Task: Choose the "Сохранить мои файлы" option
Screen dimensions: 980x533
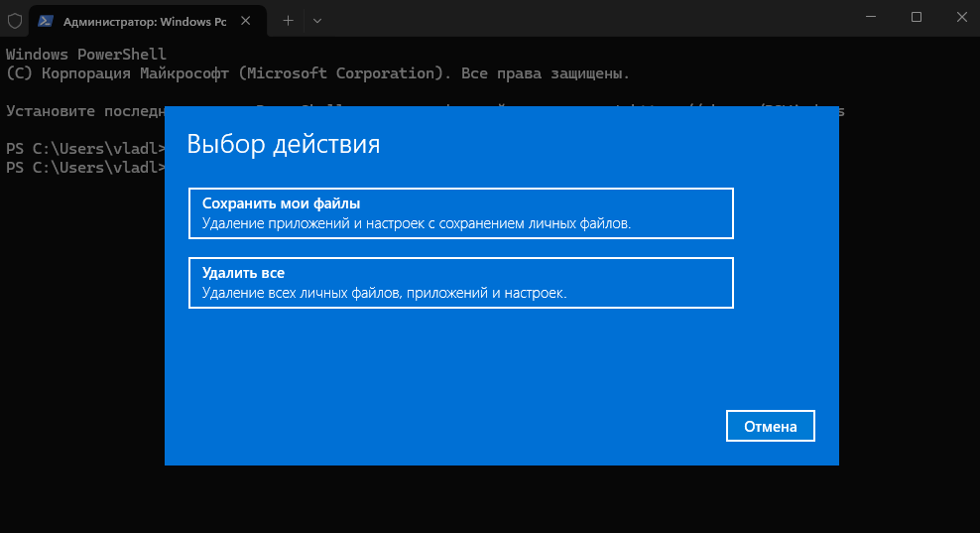Action: (x=460, y=213)
